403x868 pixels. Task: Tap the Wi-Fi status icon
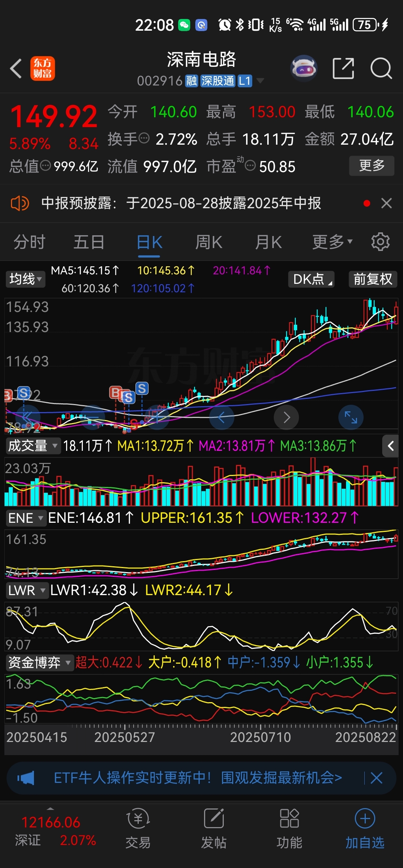click(295, 25)
